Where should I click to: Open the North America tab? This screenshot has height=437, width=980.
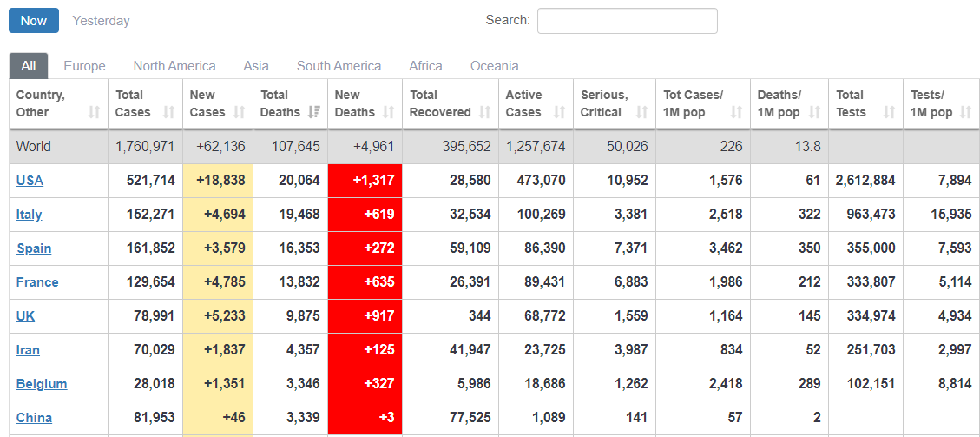click(x=174, y=66)
